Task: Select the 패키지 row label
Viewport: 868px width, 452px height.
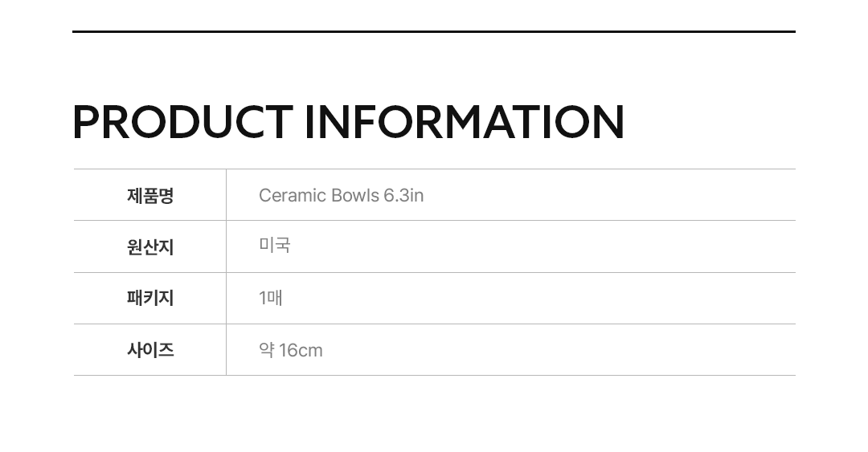Action: click(x=150, y=298)
